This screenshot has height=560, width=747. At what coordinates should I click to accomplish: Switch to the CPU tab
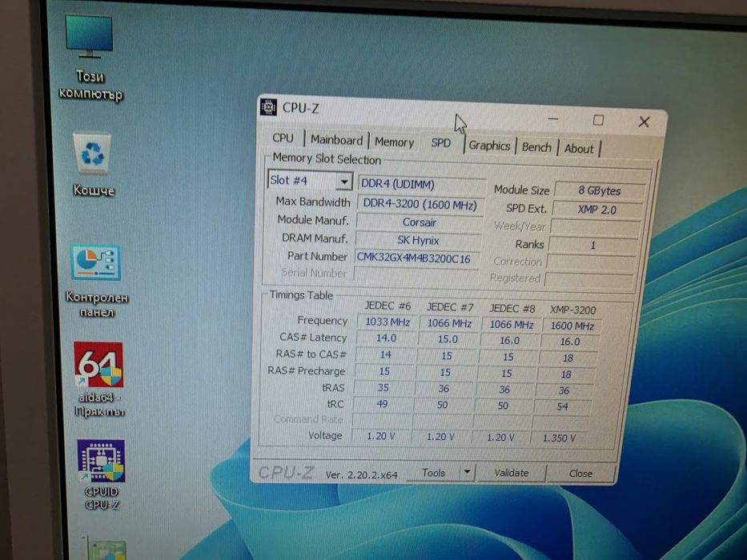(x=283, y=138)
